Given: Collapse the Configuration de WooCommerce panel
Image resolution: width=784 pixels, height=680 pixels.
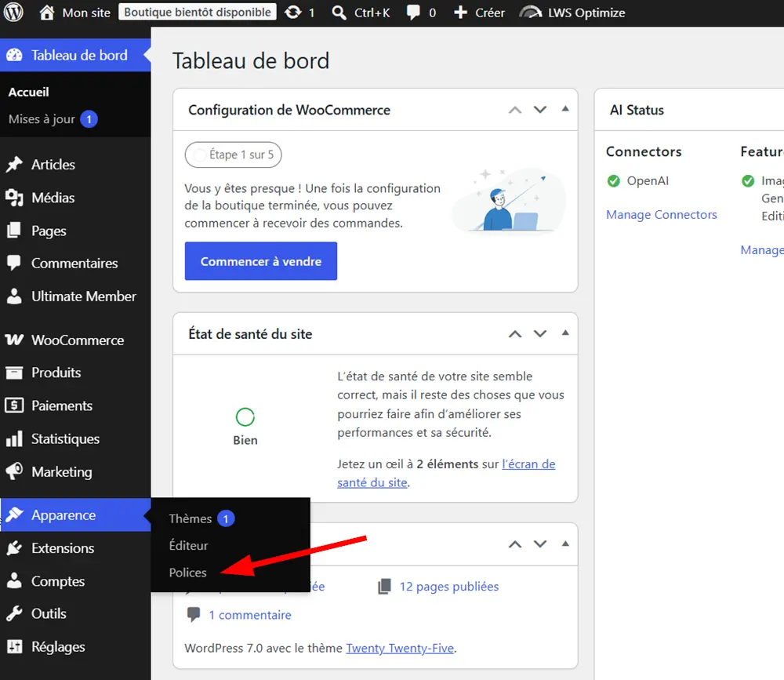Looking at the screenshot, I should pyautogui.click(x=565, y=108).
